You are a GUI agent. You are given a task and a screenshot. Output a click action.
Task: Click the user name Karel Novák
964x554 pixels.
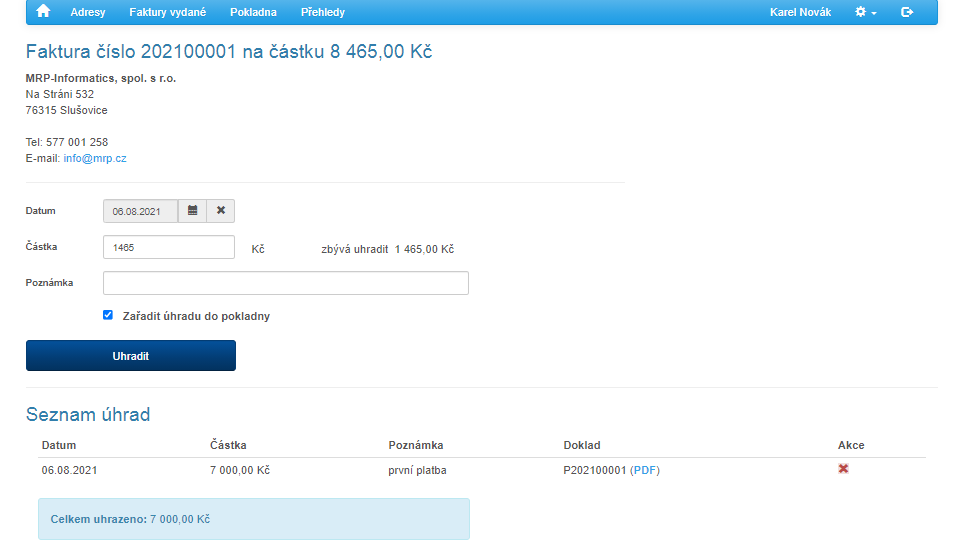pos(800,12)
